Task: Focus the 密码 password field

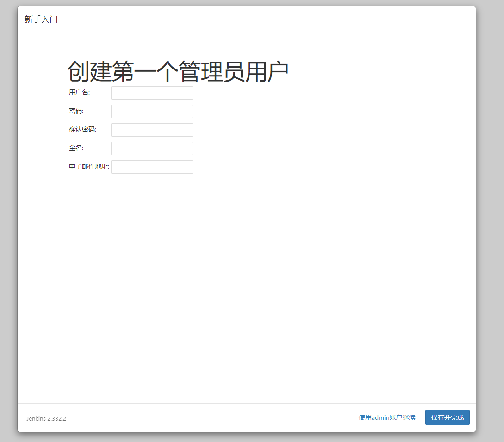Action: (152, 111)
